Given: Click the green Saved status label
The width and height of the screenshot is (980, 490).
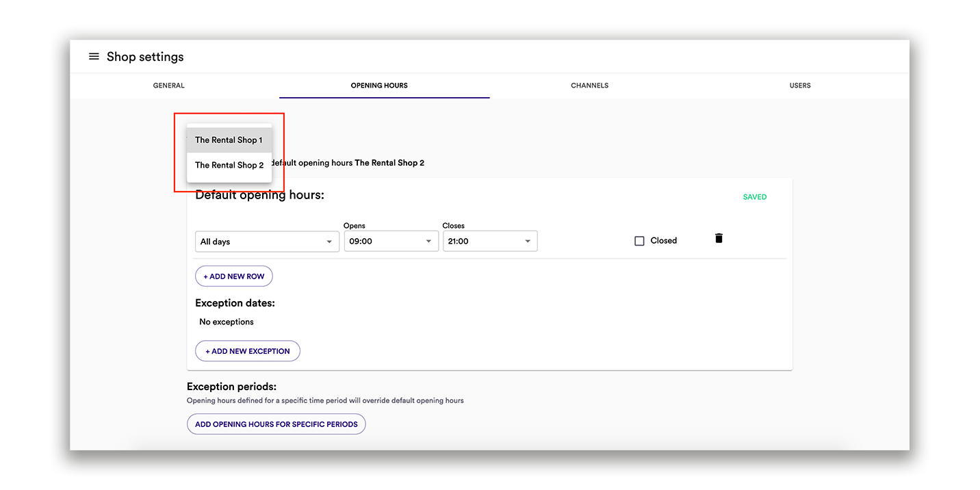Looking at the screenshot, I should pos(755,197).
